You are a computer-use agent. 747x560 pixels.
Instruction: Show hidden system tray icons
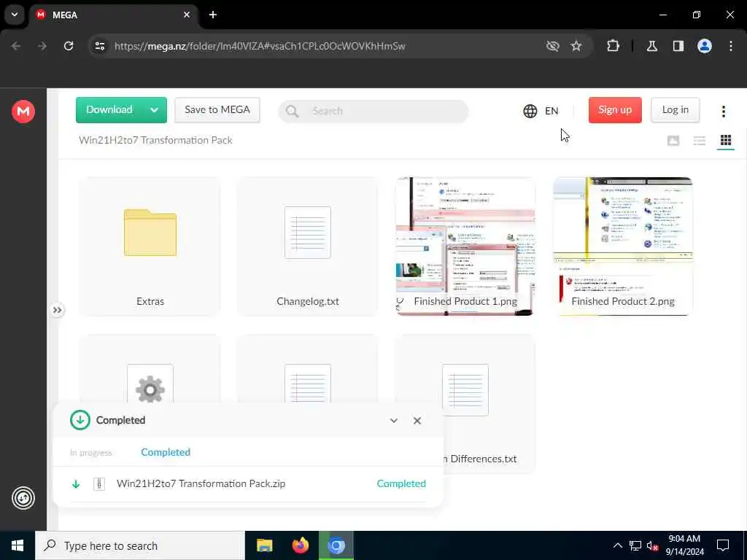pos(617,545)
